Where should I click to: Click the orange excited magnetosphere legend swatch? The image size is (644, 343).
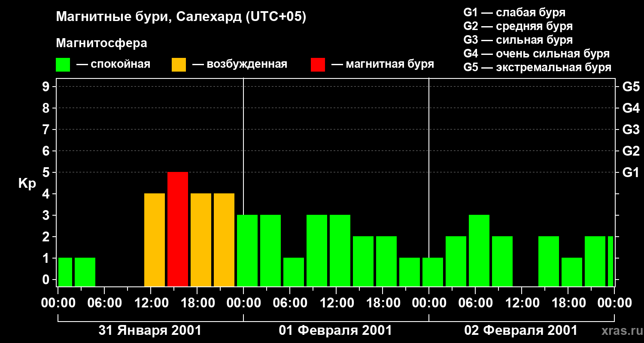[x=179, y=65]
